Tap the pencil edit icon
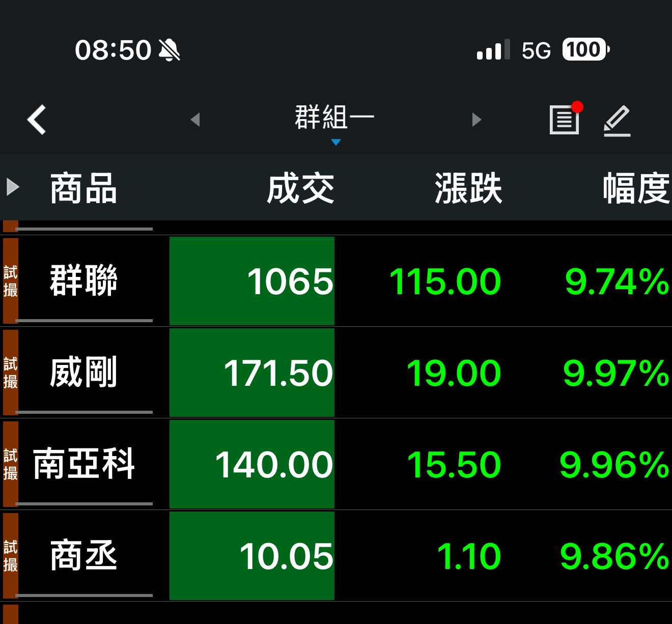Viewport: 672px width, 624px height. tap(617, 121)
